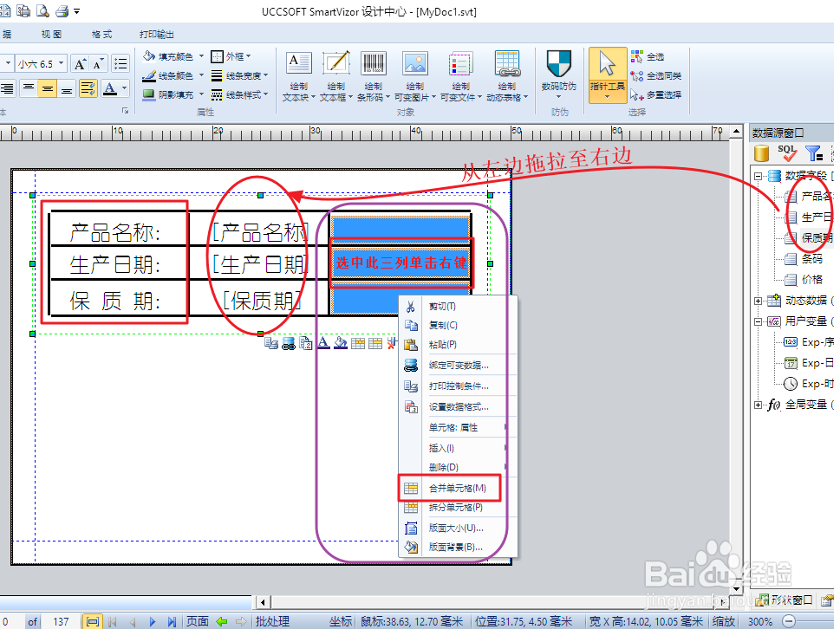Click the zoom out minus button
Viewport: 840px width, 629px height.
789,621
